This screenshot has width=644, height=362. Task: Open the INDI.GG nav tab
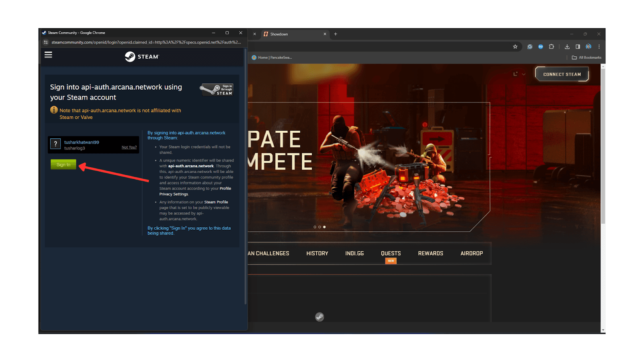click(354, 253)
